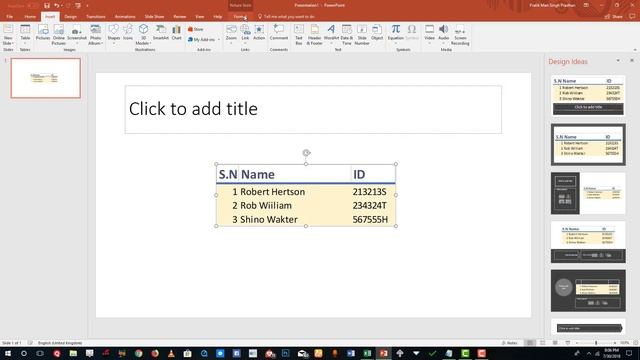The height and width of the screenshot is (360, 640).
Task: Choose the first design idea thumbnail
Action: coord(588,95)
